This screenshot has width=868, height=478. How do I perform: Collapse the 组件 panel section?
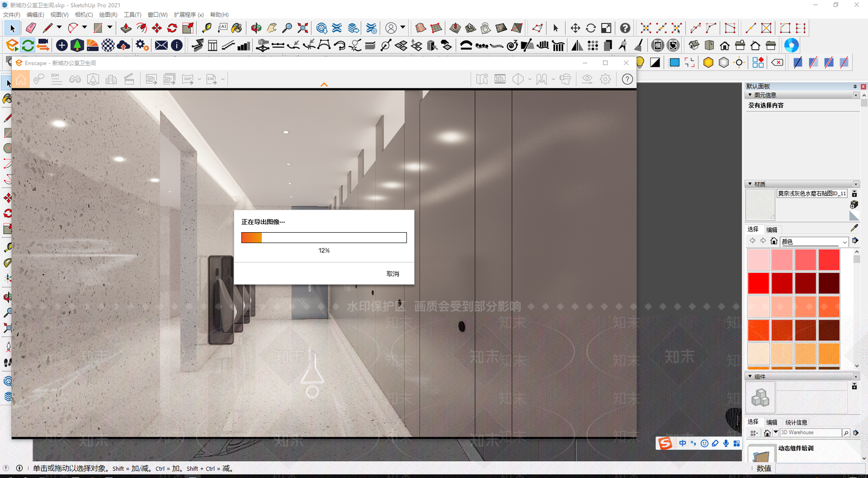click(750, 376)
